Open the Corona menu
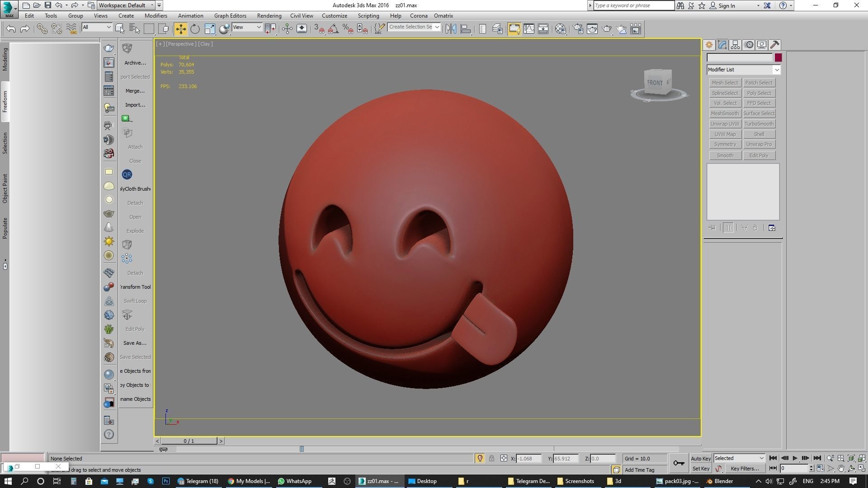Image resolution: width=868 pixels, height=488 pixels. [x=419, y=15]
